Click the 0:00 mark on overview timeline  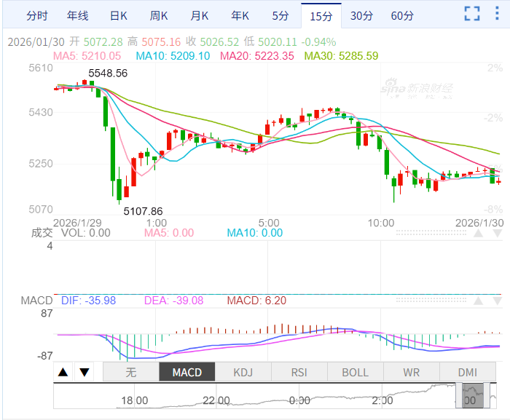tap(299, 400)
